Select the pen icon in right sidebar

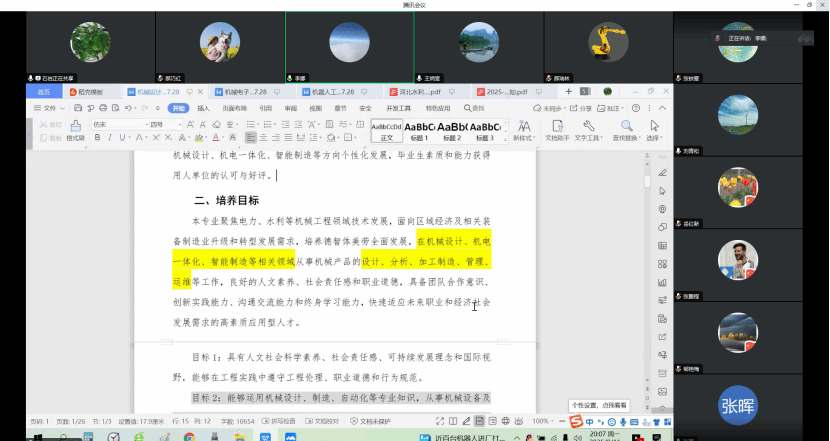661,171
